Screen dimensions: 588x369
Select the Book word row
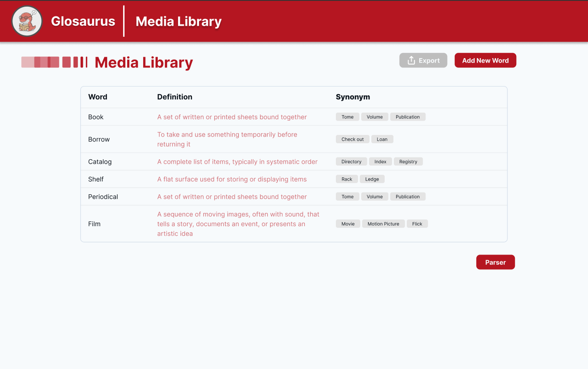(x=96, y=117)
